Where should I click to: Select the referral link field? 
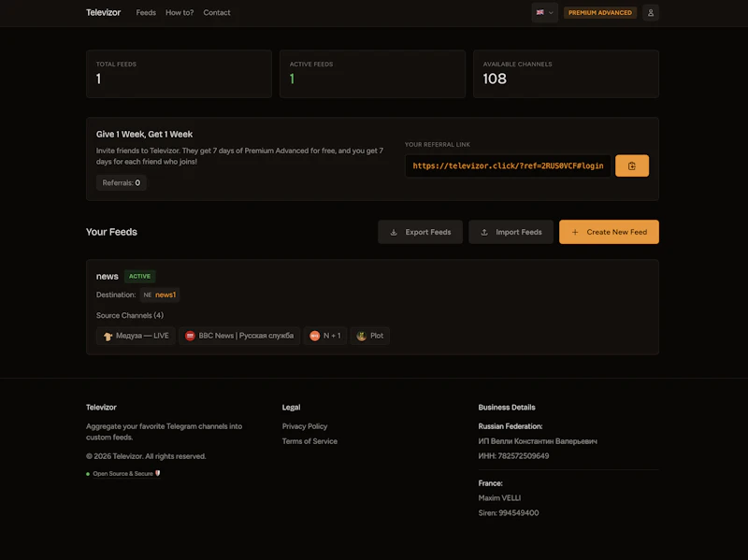click(x=508, y=165)
